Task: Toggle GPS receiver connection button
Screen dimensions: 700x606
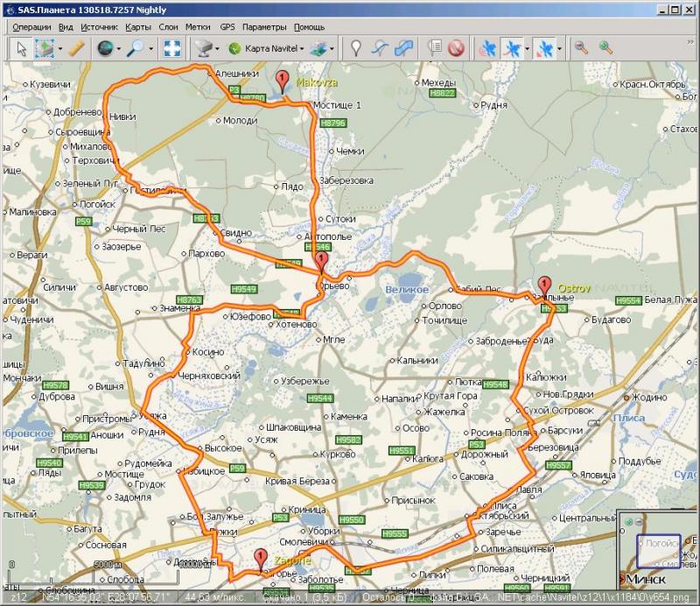Action: [x=487, y=48]
